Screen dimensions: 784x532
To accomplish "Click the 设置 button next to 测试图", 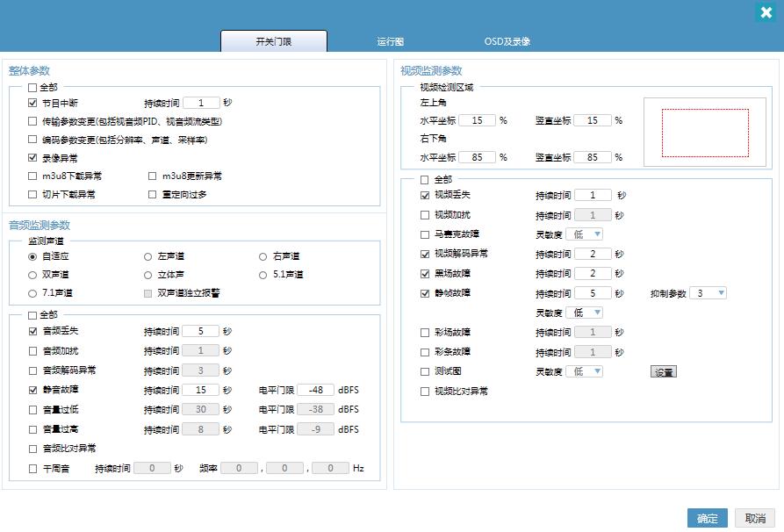I will click(664, 372).
